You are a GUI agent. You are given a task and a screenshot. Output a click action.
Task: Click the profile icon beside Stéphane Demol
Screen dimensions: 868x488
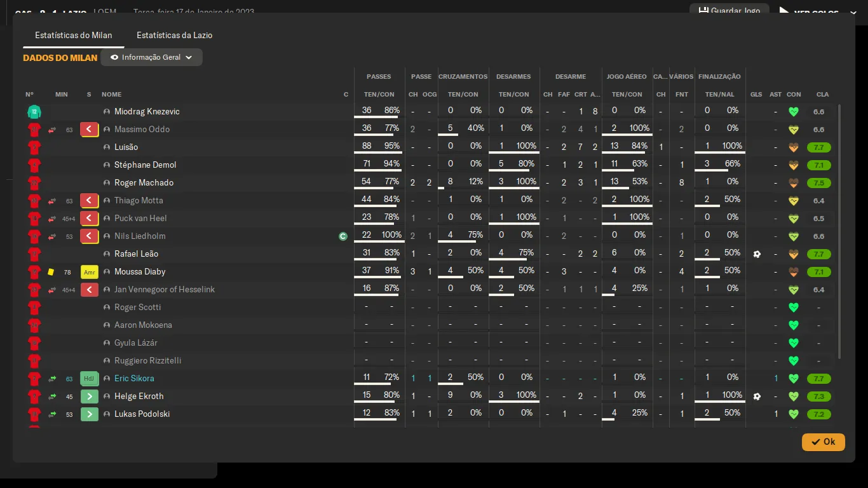click(x=107, y=165)
